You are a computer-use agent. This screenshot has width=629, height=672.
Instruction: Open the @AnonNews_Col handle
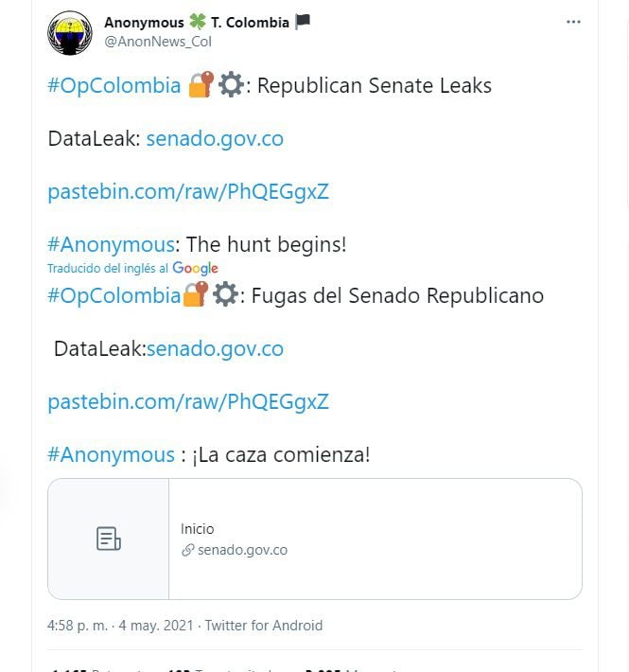(x=158, y=41)
